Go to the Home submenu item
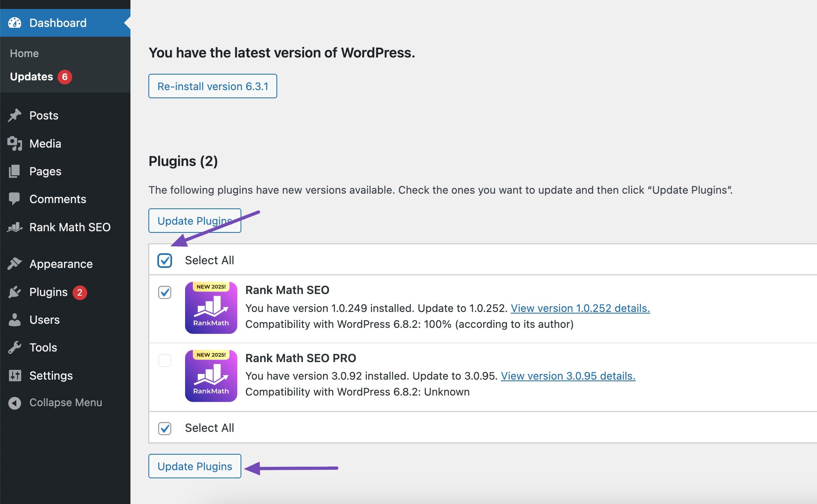This screenshot has height=504, width=817. pyautogui.click(x=24, y=53)
